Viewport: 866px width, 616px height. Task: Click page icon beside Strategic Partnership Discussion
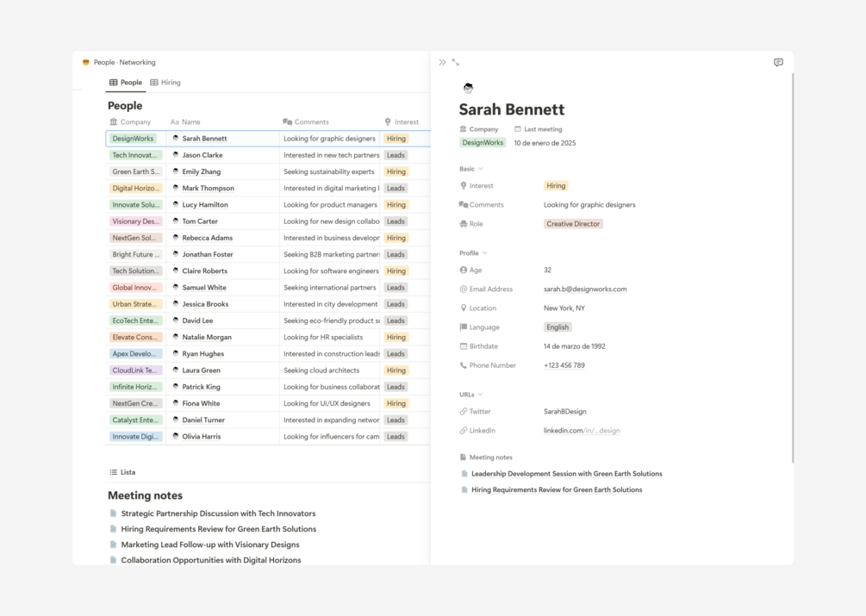(x=113, y=513)
